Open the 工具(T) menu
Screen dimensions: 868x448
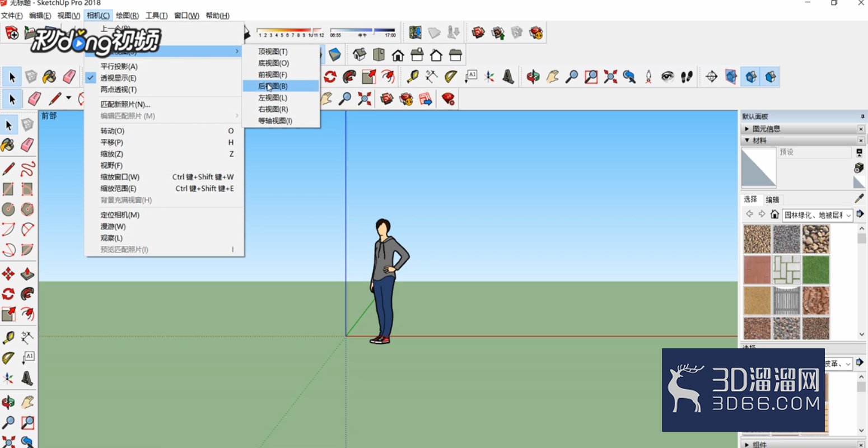(x=156, y=16)
